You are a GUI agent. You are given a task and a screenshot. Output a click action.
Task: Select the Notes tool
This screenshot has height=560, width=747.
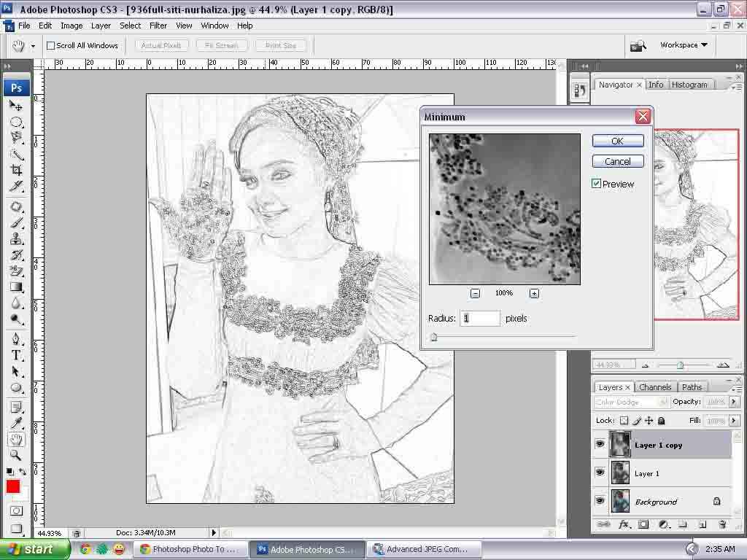pyautogui.click(x=16, y=408)
